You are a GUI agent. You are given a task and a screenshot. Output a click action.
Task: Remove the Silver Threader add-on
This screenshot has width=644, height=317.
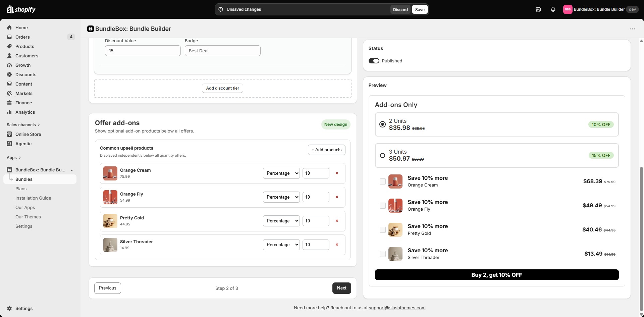point(337,245)
